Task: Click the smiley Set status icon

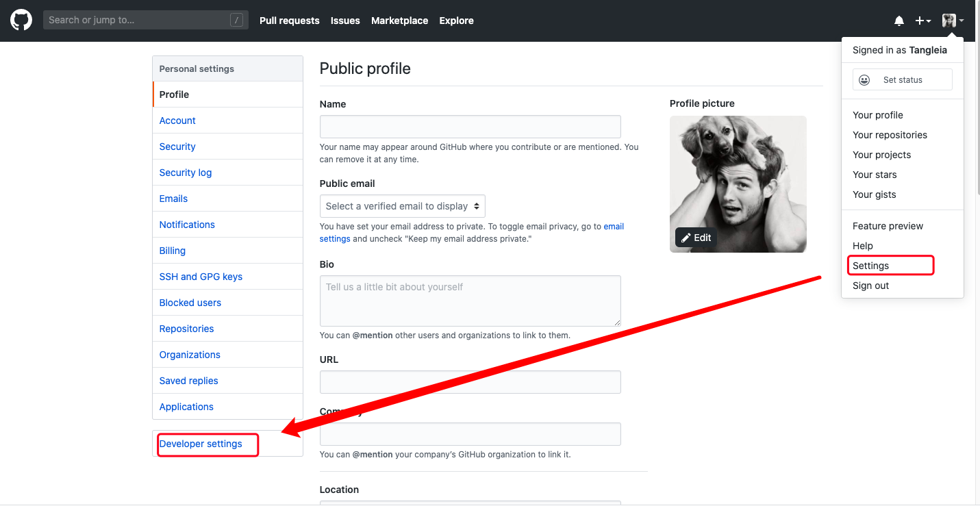Action: tap(864, 80)
